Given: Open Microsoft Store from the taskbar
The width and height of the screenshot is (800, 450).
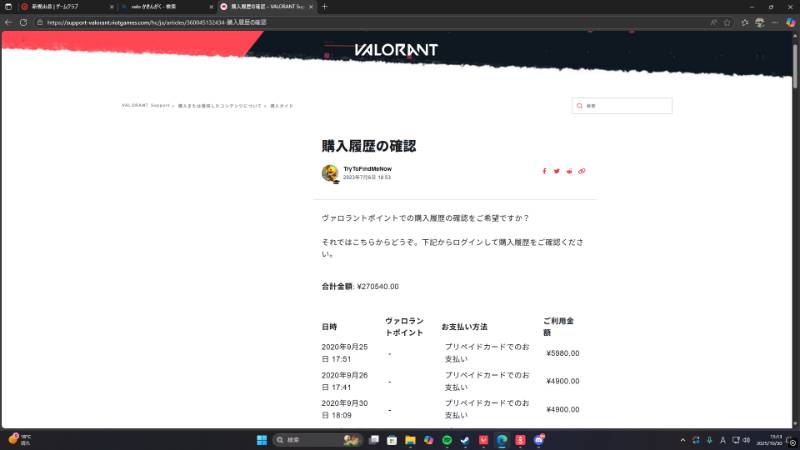Looking at the screenshot, I should (x=392, y=440).
